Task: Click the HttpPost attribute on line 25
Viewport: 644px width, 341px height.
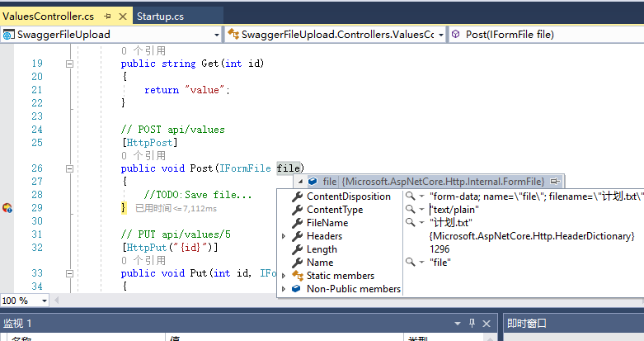Action: 149,143
